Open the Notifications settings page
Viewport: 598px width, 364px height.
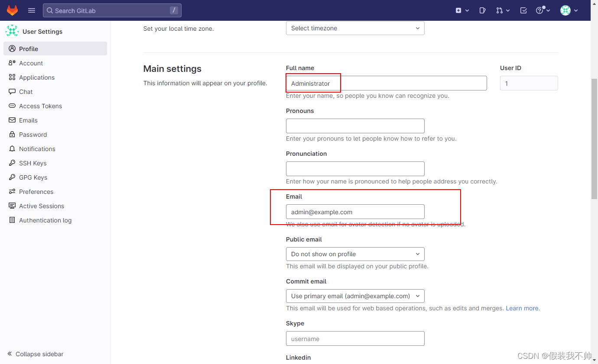click(55, 149)
